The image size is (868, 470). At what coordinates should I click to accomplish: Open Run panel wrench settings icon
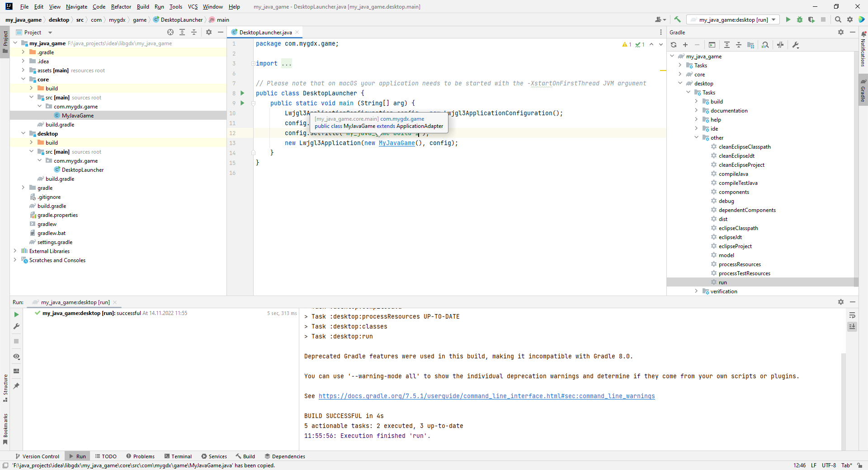[x=16, y=326]
